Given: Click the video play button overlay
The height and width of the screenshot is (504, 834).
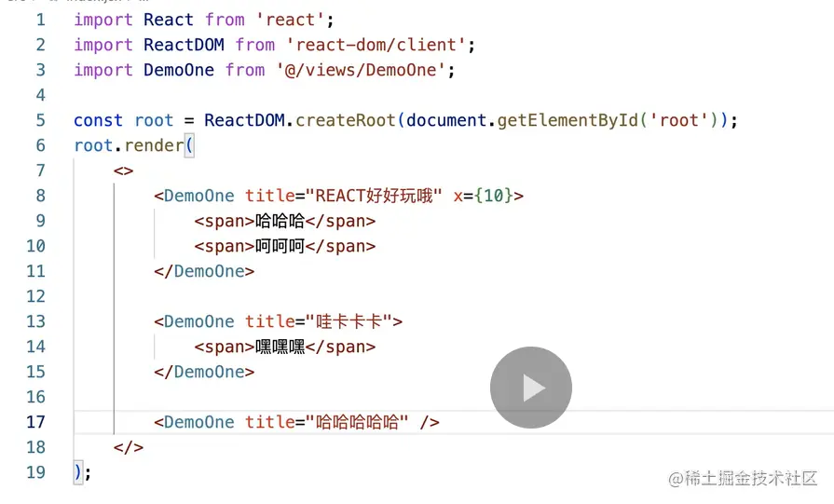Looking at the screenshot, I should [531, 388].
